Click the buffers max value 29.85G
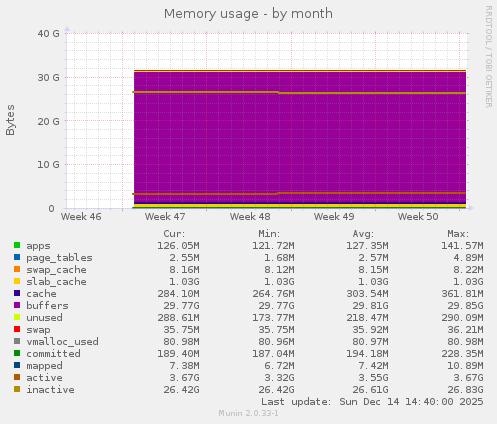This screenshot has width=497, height=424. (x=465, y=306)
